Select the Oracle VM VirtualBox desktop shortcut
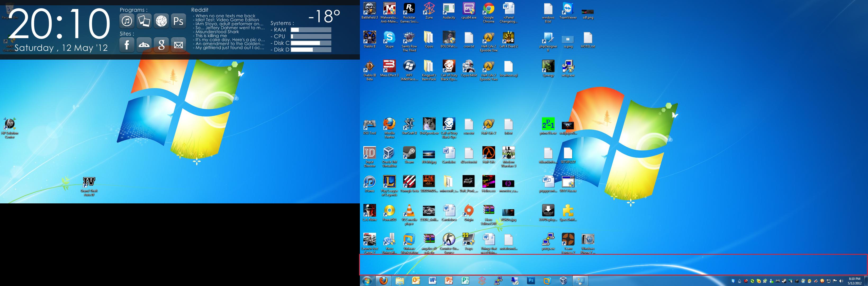 click(389, 157)
